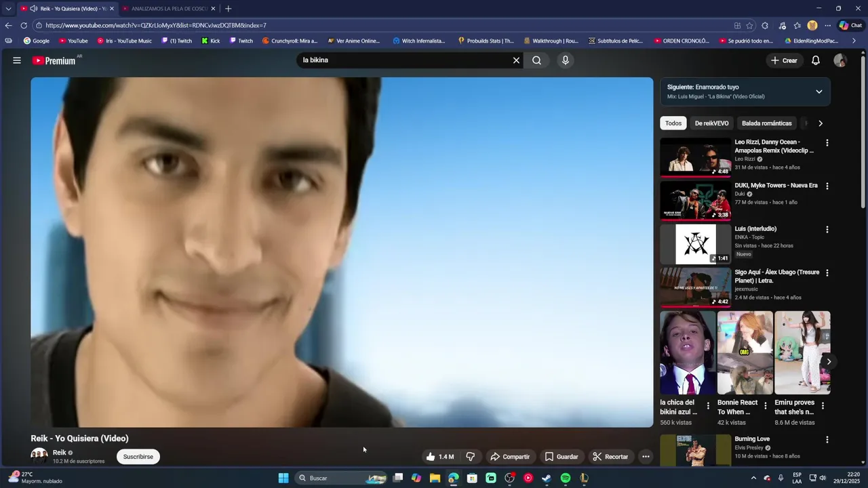Open more actions menu beside Recortar
Viewport: 868px width, 488px height.
646,457
